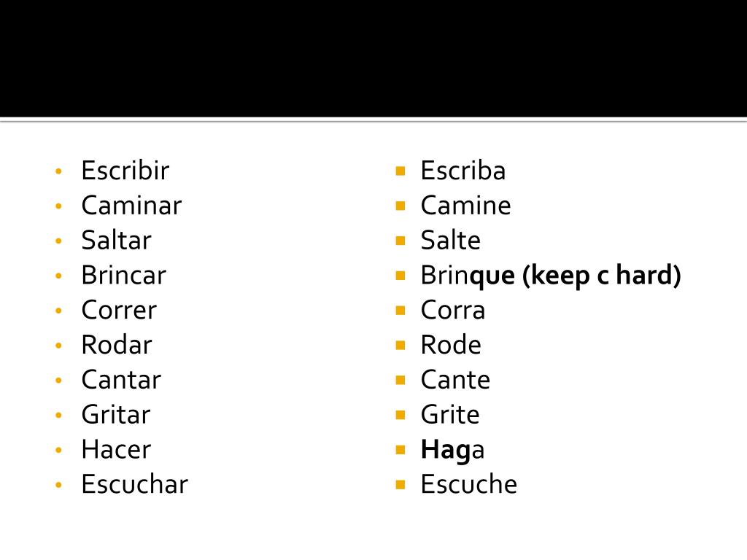The image size is (747, 560).
Task: Click the word Camine
Action: (x=466, y=205)
